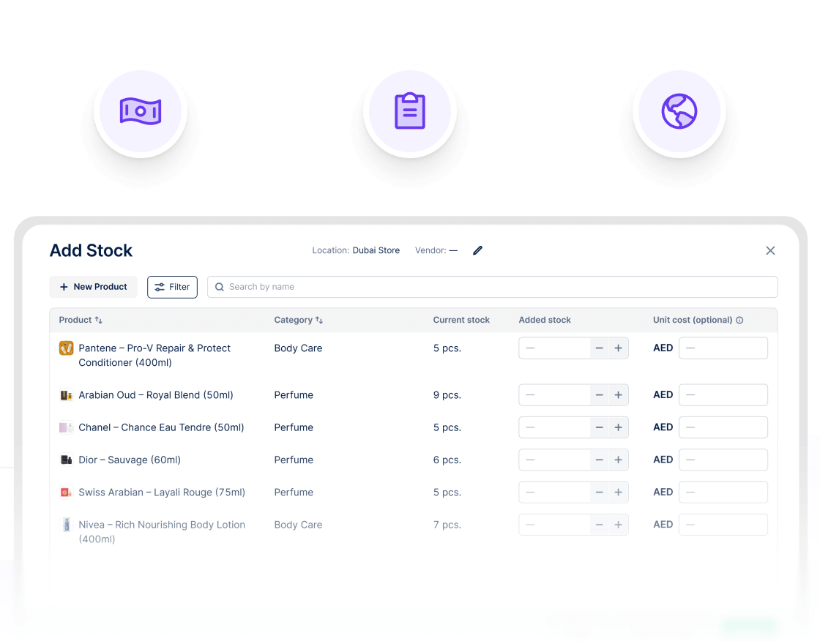Click unit cost field for Chanel
The height and width of the screenshot is (644, 820).
tap(723, 427)
